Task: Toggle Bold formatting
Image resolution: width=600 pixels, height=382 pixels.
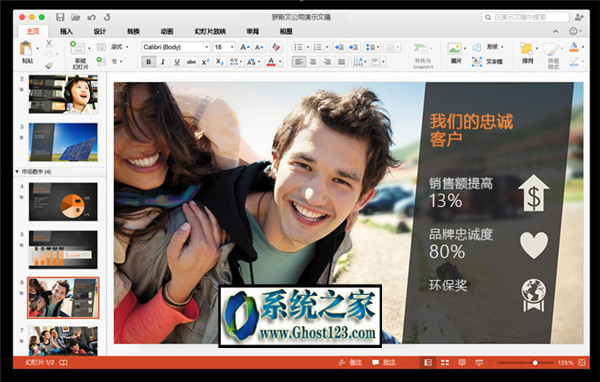Action: point(148,62)
